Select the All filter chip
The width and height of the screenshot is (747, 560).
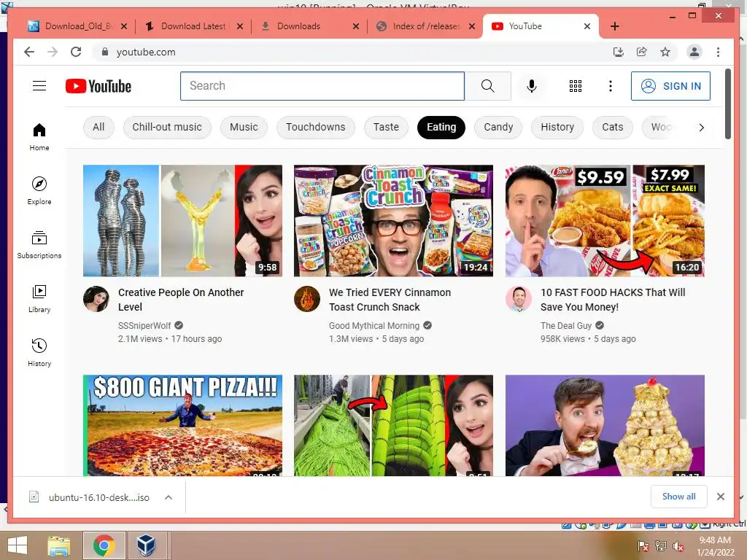[x=98, y=127]
